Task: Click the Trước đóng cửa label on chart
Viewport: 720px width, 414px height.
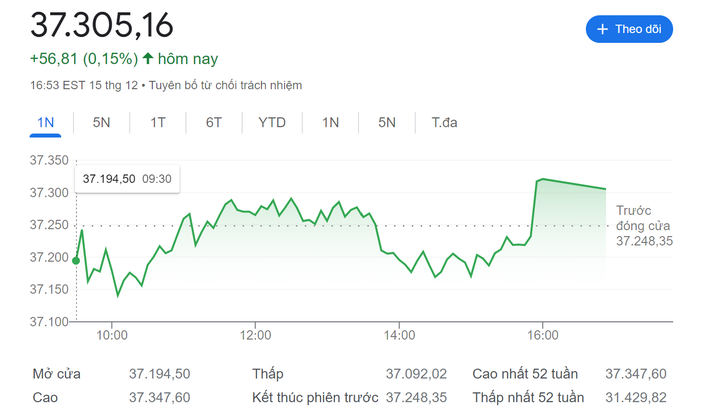Action: point(644,225)
